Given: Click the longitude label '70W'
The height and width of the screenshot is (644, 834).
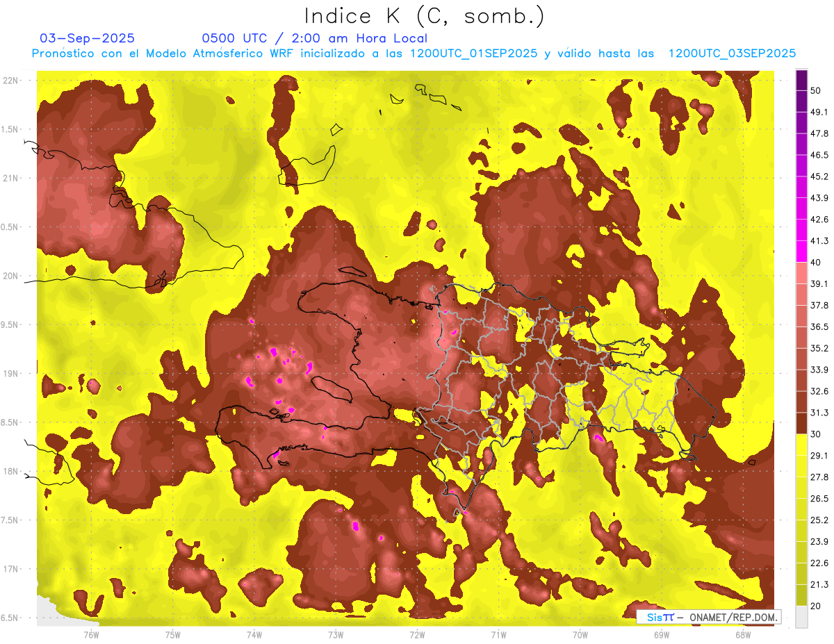Looking at the screenshot, I should tap(580, 634).
